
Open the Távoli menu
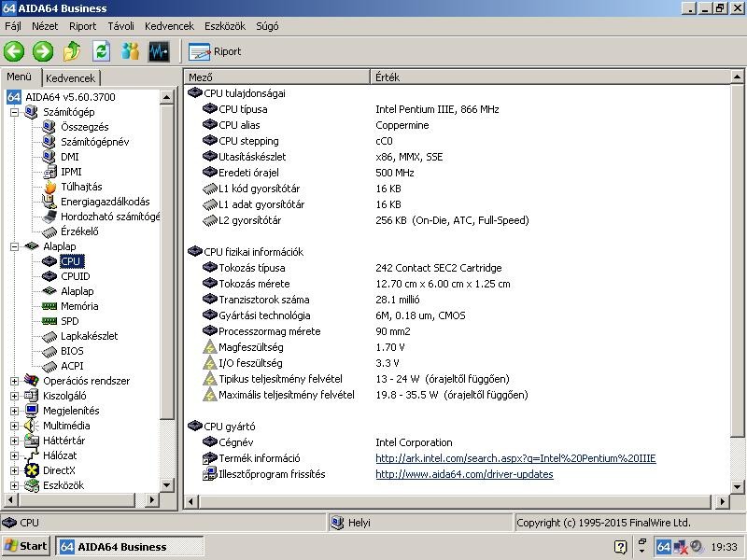[120, 26]
